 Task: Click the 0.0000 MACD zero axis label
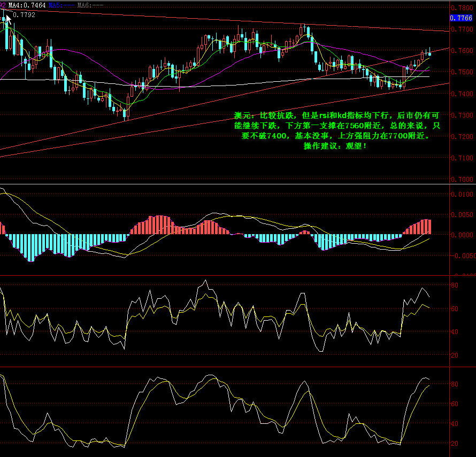[462, 235]
